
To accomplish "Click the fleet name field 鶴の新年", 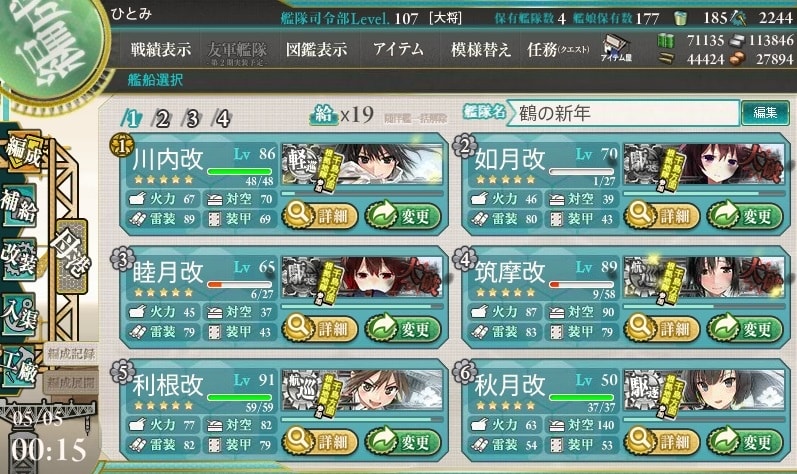I will click(626, 113).
